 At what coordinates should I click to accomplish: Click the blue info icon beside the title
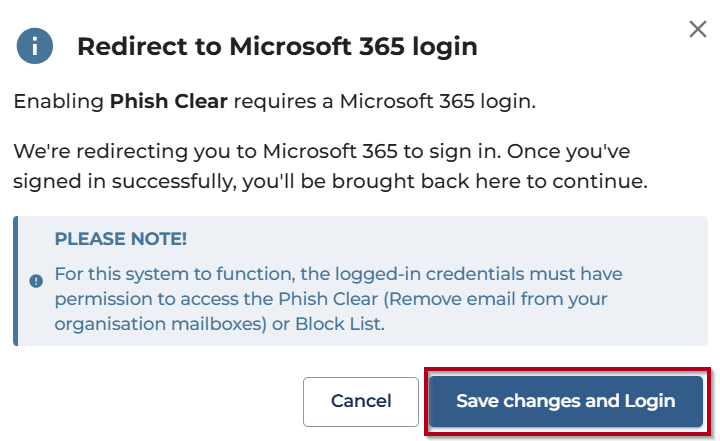pyautogui.click(x=35, y=46)
